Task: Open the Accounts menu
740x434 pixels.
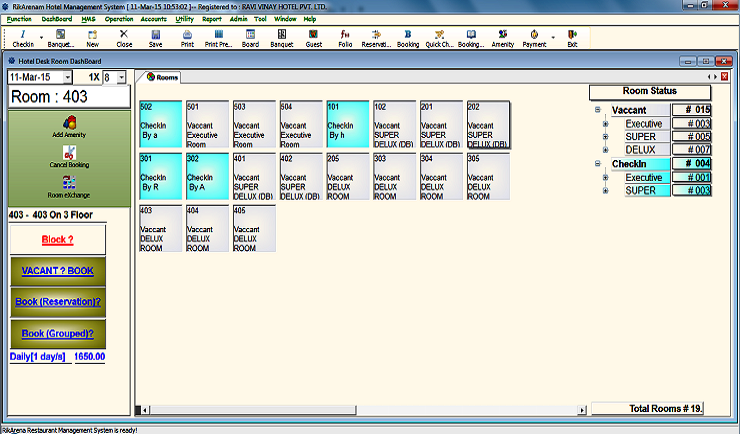Action: point(153,19)
